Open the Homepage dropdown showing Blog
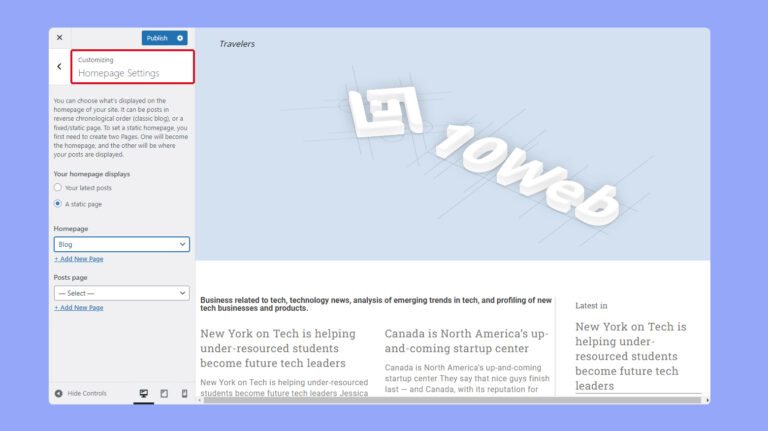768x431 pixels. tap(121, 244)
